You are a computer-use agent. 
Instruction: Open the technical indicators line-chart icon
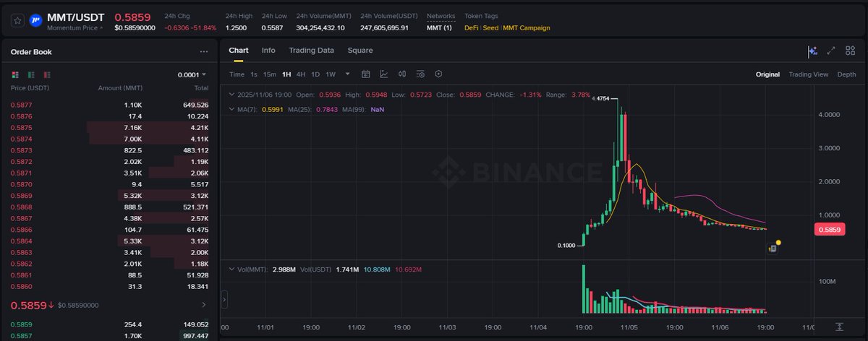click(x=383, y=74)
